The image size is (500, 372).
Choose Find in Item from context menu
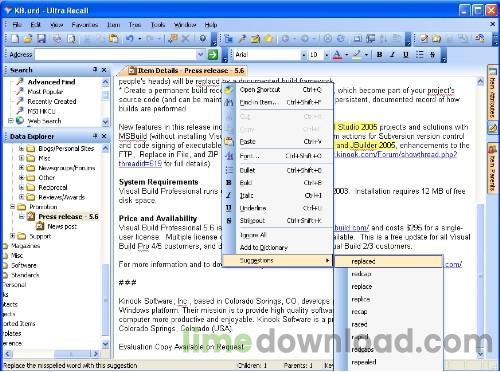(277, 103)
